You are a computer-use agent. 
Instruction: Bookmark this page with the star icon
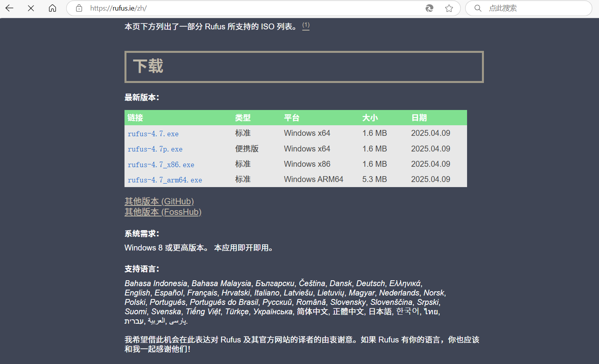pos(449,8)
